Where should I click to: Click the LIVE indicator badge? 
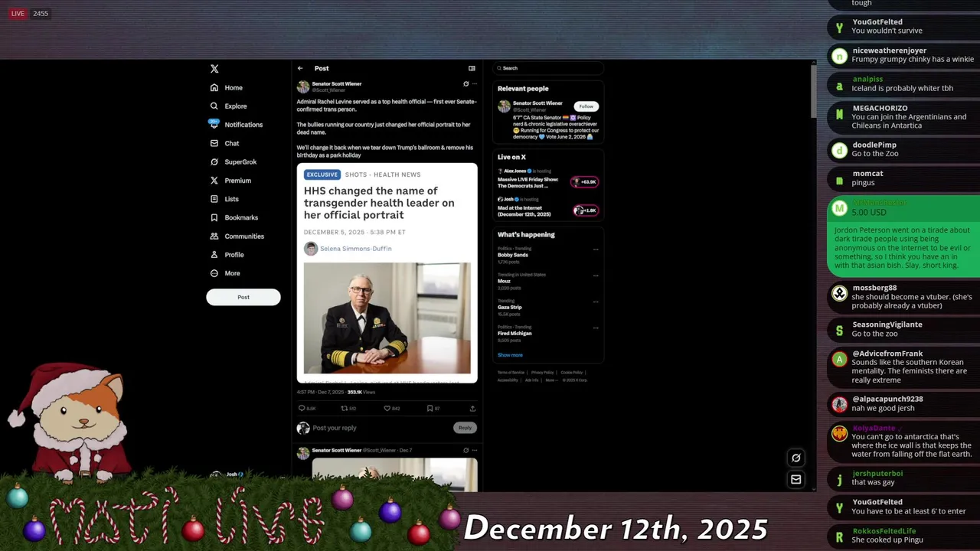18,13
